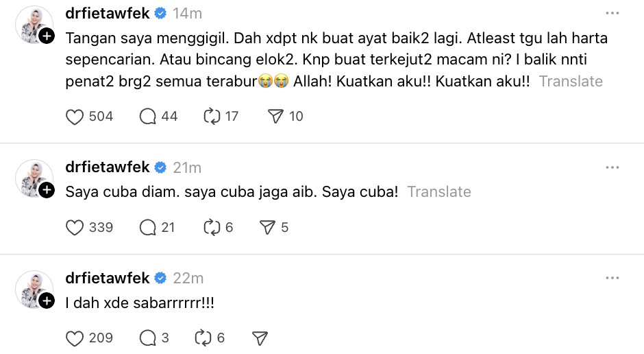Share the 'I dah xde sabarrrrrr' post
The image size is (644, 354).
tap(260, 338)
